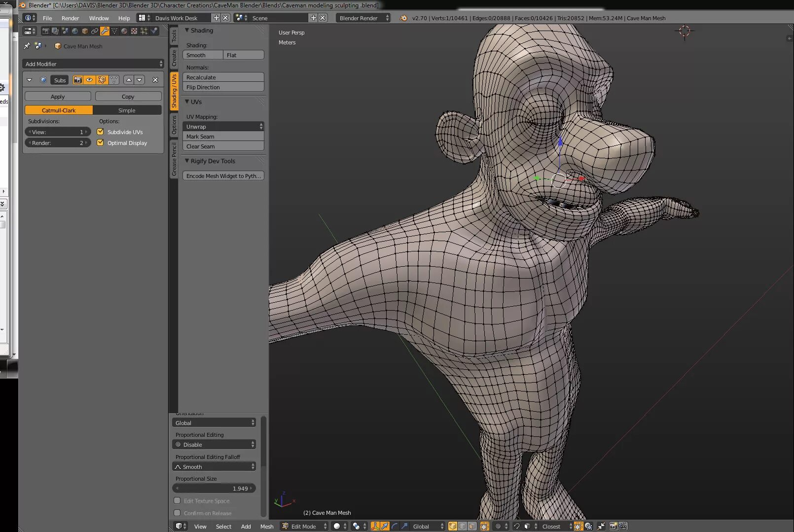Image resolution: width=794 pixels, height=532 pixels.
Task: Open the Edit Mode selector dropdown
Action: pyautogui.click(x=304, y=526)
